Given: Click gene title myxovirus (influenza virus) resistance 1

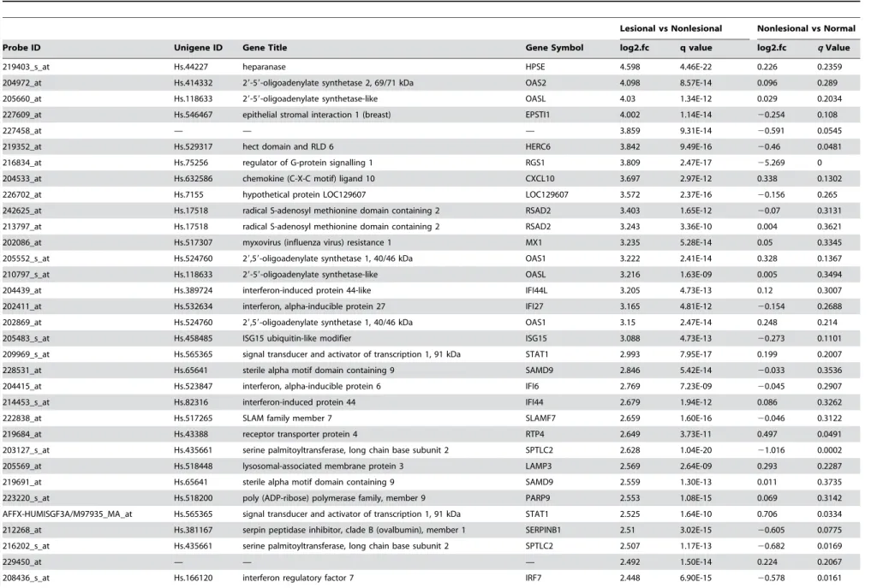Looking at the screenshot, I should point(317,243).
